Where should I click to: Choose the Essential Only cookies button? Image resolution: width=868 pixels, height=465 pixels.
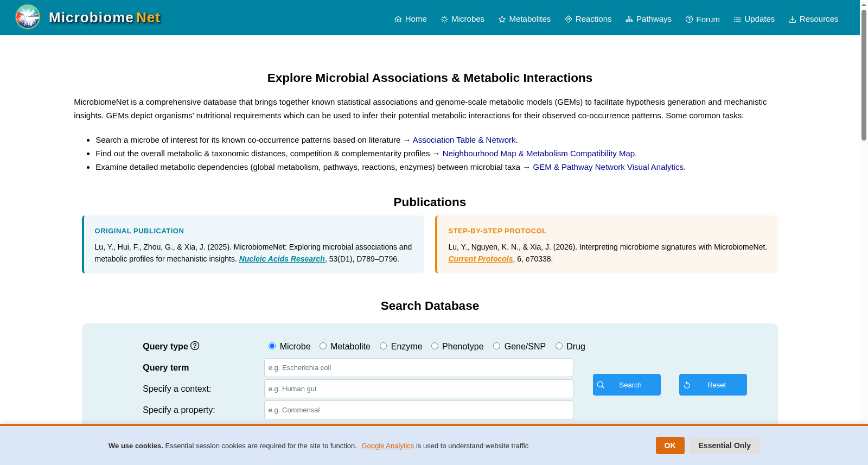(725, 445)
